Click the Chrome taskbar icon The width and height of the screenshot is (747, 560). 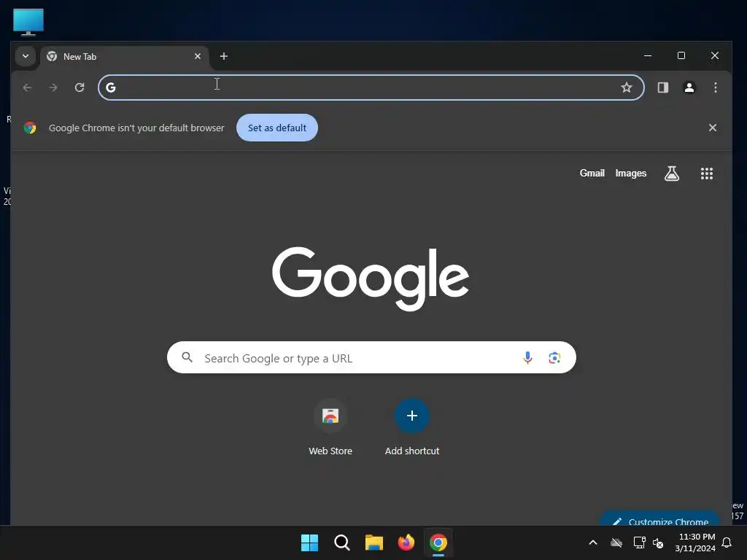(x=438, y=542)
